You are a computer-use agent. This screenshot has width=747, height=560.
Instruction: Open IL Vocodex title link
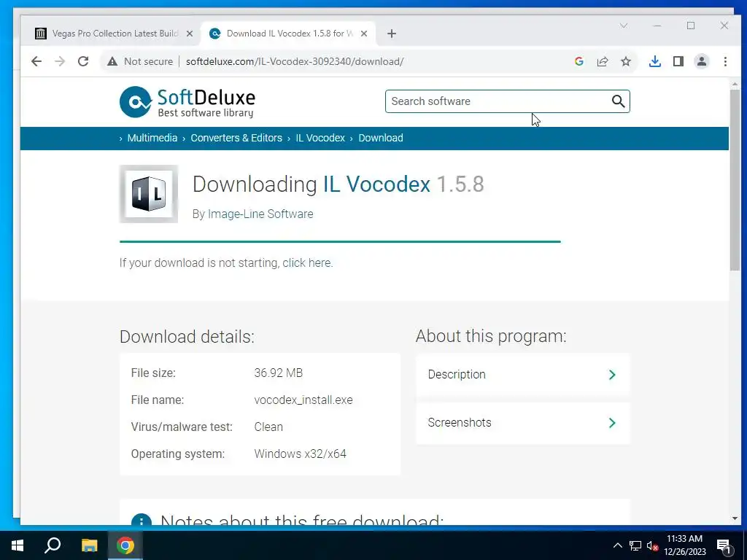tap(376, 184)
